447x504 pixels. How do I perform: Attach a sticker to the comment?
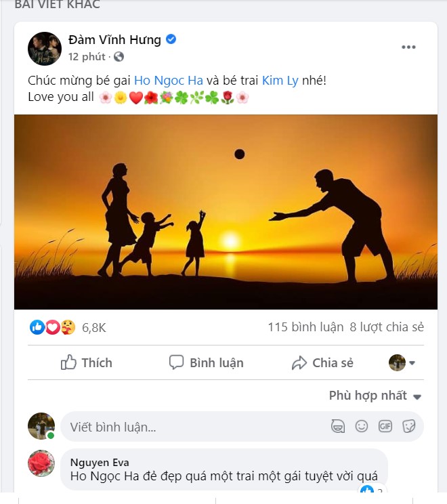click(408, 426)
